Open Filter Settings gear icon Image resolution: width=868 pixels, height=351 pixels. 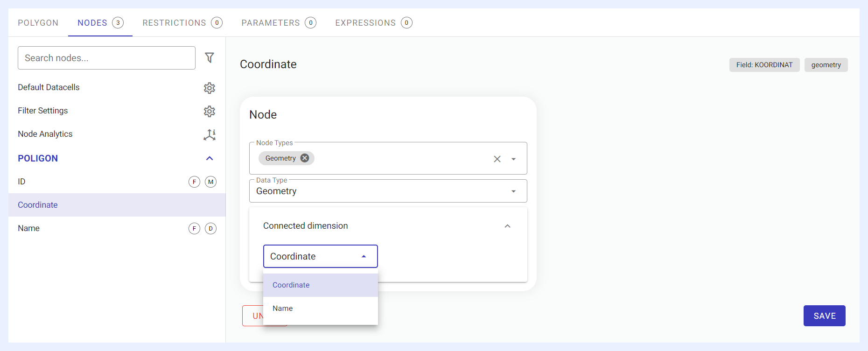[210, 111]
